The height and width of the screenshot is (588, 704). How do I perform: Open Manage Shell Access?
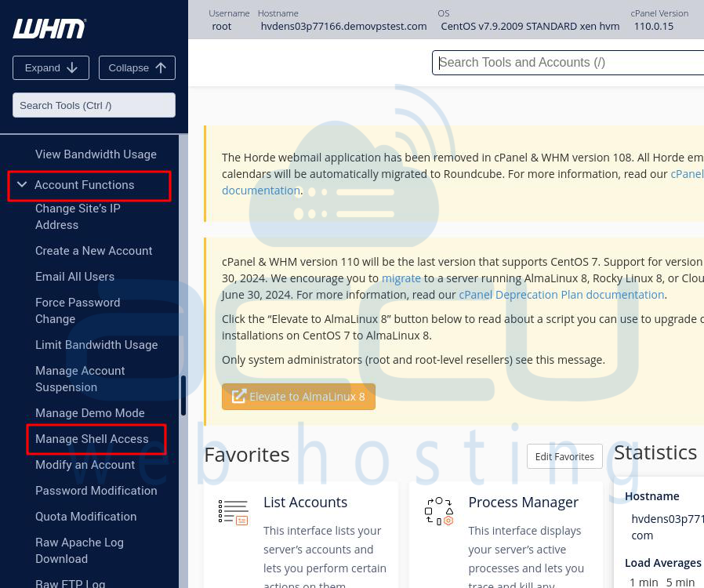click(x=92, y=439)
